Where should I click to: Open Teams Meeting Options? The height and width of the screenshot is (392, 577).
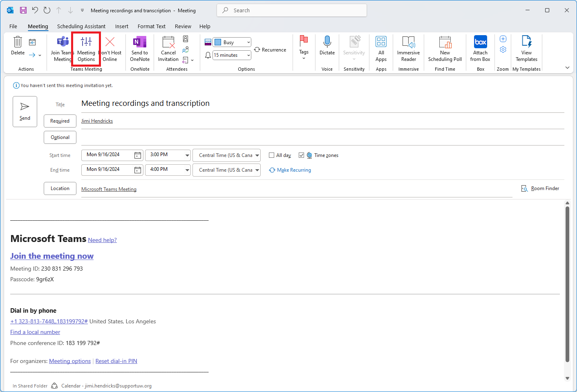click(86, 49)
